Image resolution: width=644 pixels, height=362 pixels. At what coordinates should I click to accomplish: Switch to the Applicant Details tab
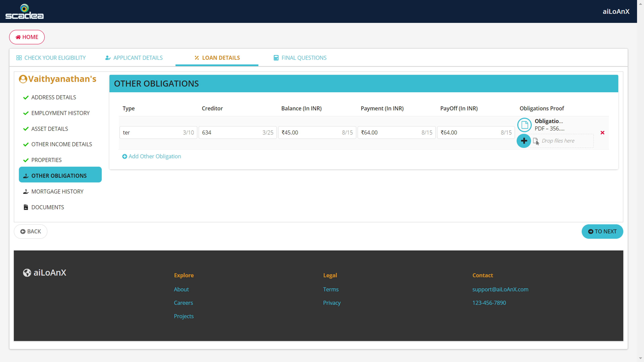coord(134,58)
